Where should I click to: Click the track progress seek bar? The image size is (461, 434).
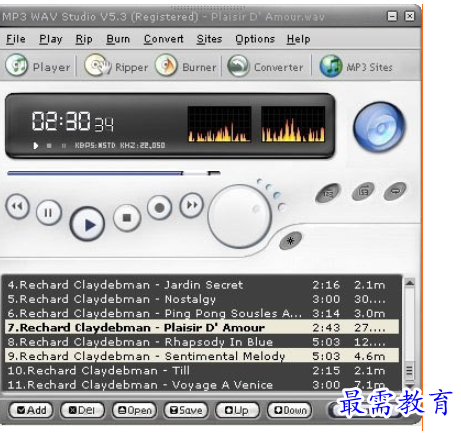(114, 173)
